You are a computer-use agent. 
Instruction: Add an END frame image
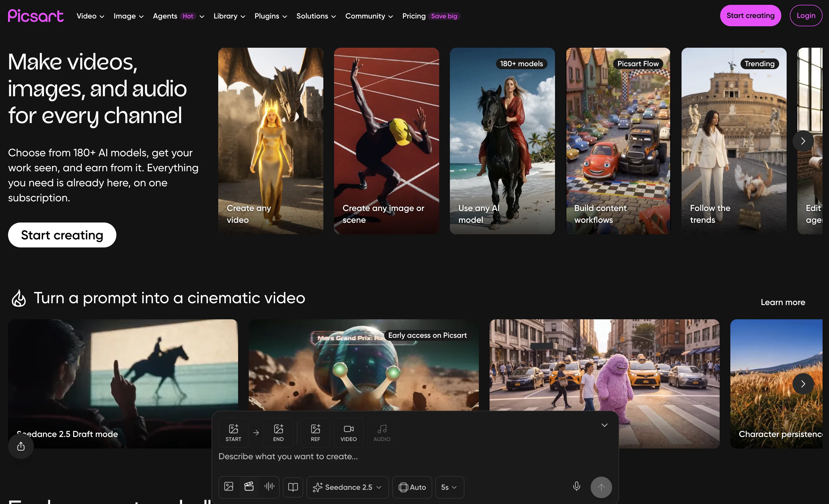click(x=278, y=433)
